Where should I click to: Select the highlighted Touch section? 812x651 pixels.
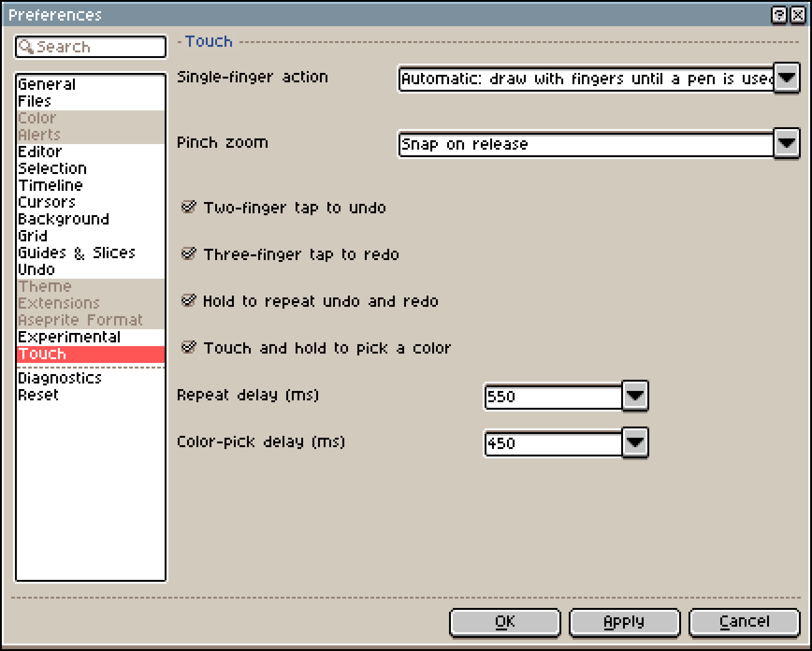[x=91, y=354]
